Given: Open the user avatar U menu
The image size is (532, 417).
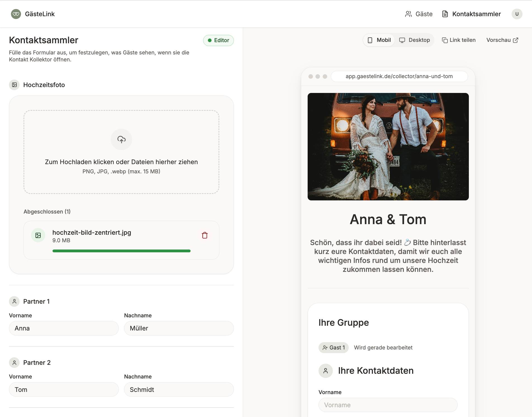Looking at the screenshot, I should 517,14.
